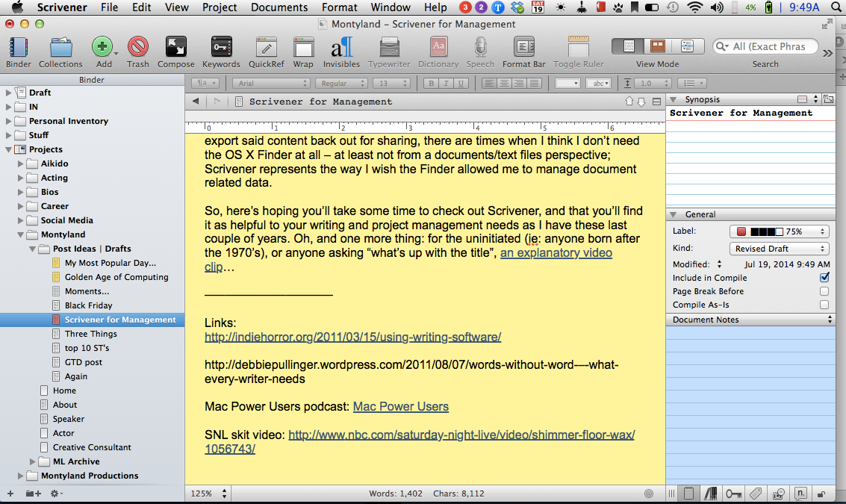Open the text color swatch
This screenshot has height=504, width=846.
coord(567,83)
